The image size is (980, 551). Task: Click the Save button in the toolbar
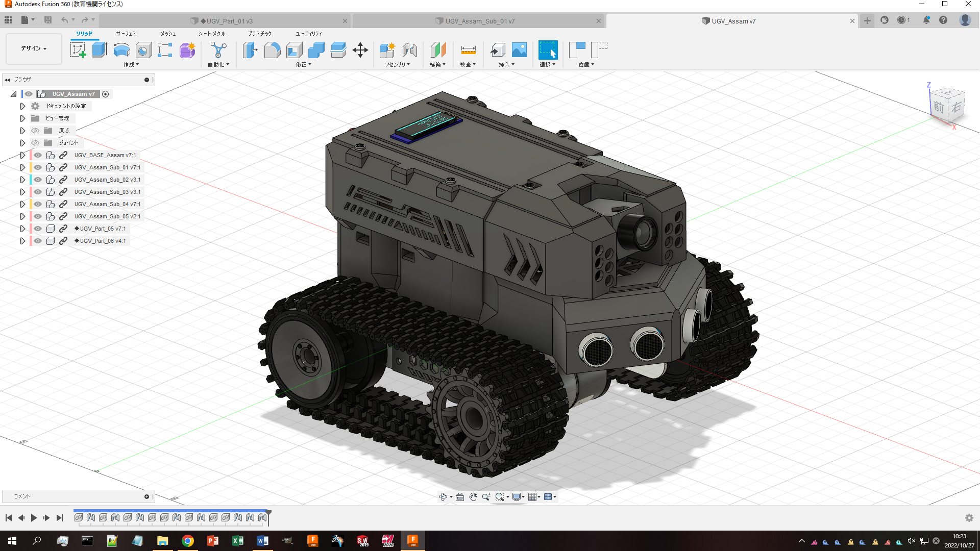48,19
